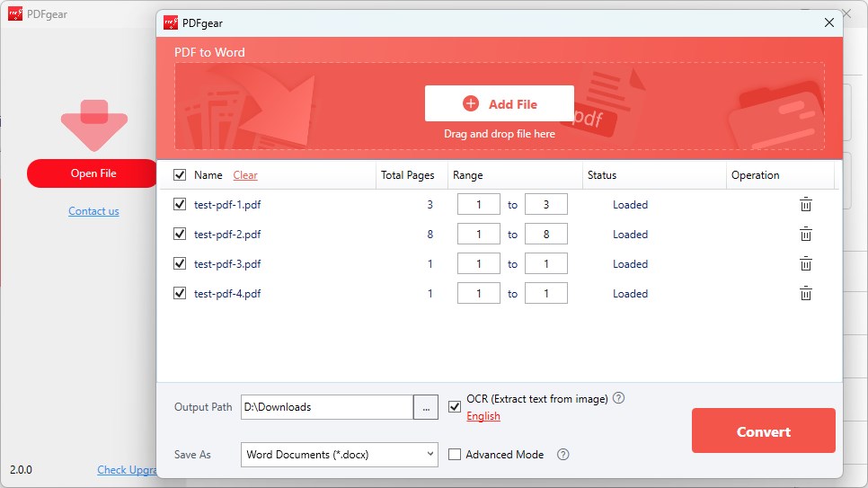
Task: Clear the file list via Clear link
Action: pyautogui.click(x=245, y=175)
